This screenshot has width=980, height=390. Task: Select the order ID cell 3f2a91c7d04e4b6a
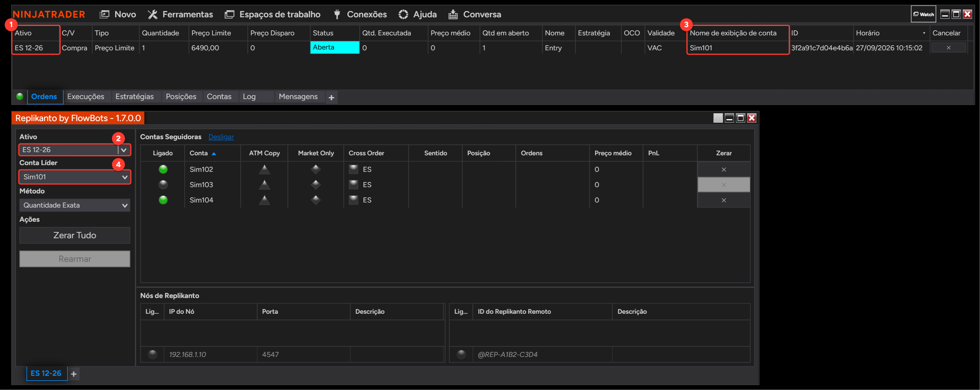pyautogui.click(x=822, y=48)
